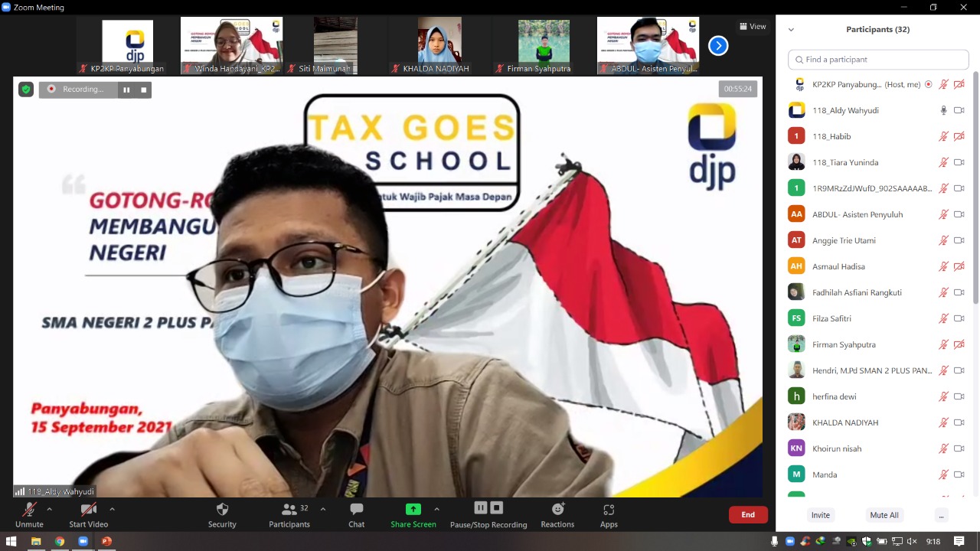Open the View layout menu

tap(753, 26)
